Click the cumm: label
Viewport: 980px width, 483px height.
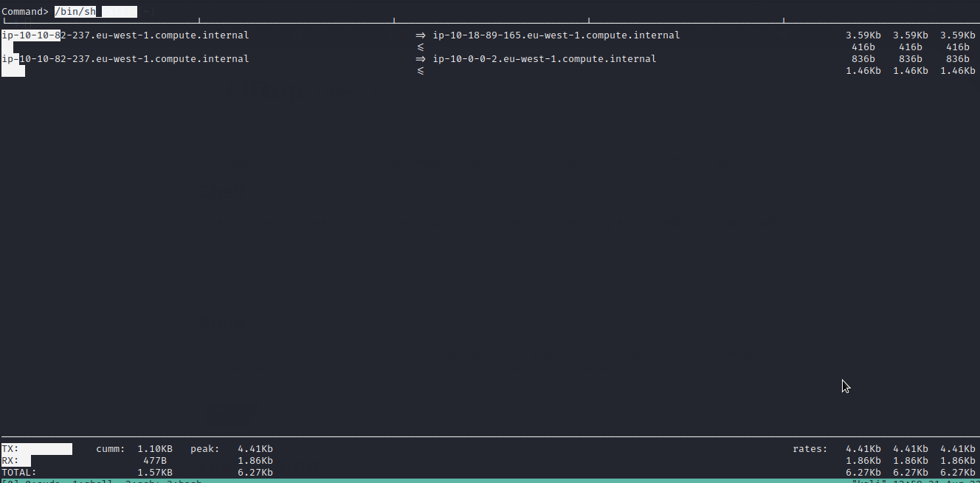click(111, 449)
